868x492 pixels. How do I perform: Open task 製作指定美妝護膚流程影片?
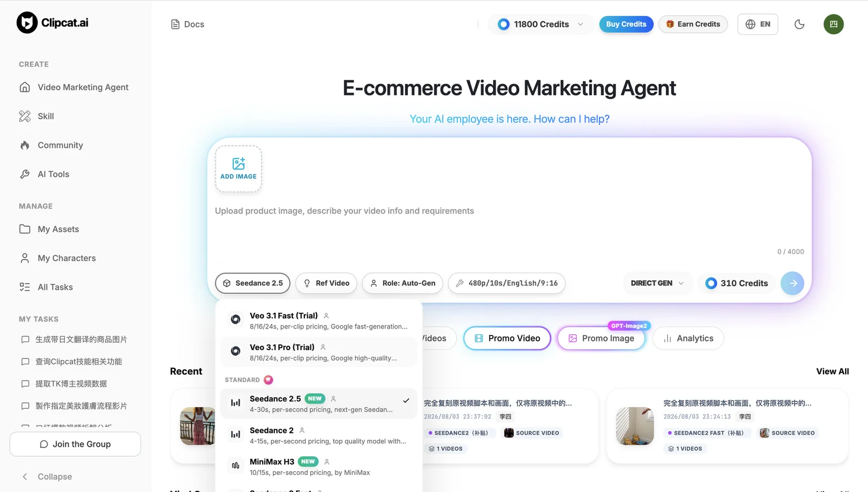click(75, 406)
